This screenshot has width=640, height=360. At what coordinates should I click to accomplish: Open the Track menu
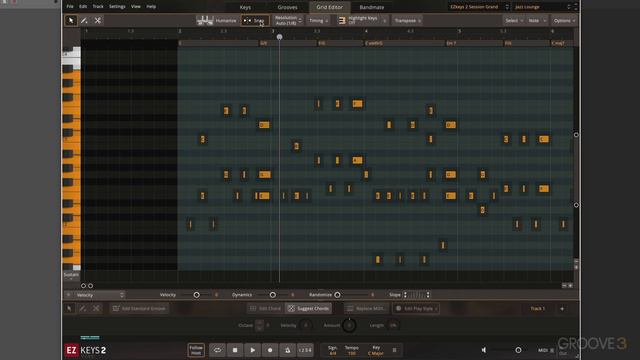(98, 7)
